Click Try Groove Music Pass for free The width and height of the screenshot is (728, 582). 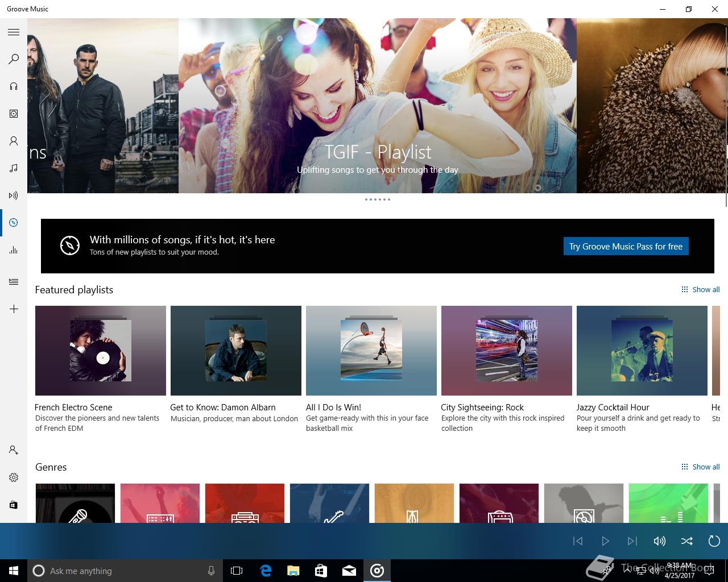pos(626,246)
